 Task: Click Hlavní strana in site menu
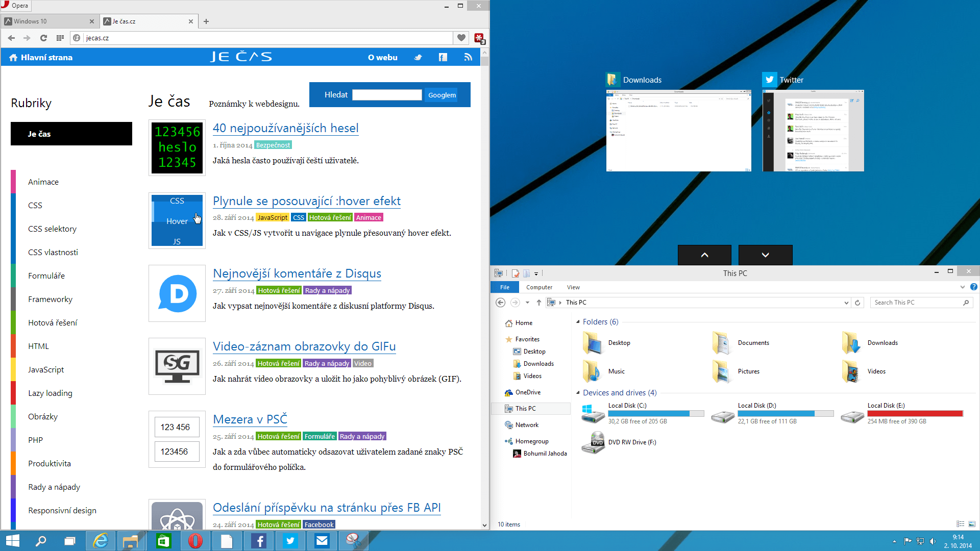[41, 57]
